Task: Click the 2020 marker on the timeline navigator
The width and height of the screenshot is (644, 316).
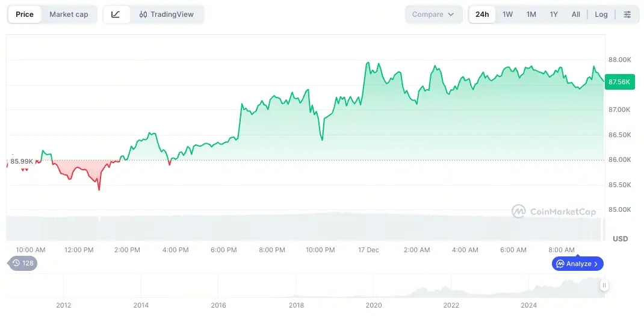Action: point(374,305)
